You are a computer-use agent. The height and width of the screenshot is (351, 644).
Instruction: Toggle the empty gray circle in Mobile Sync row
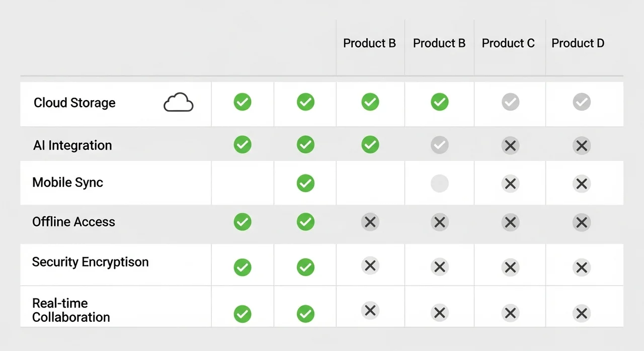[439, 184]
